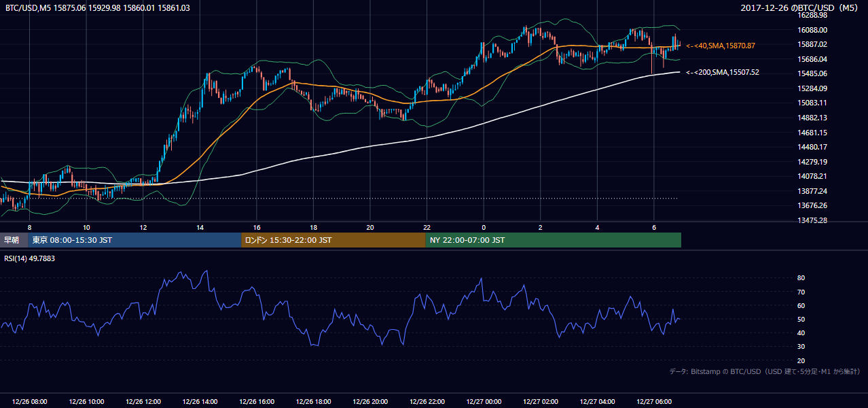Click the 12/26 18:00 time label
Screen dimensions: 868x408
(x=313, y=402)
